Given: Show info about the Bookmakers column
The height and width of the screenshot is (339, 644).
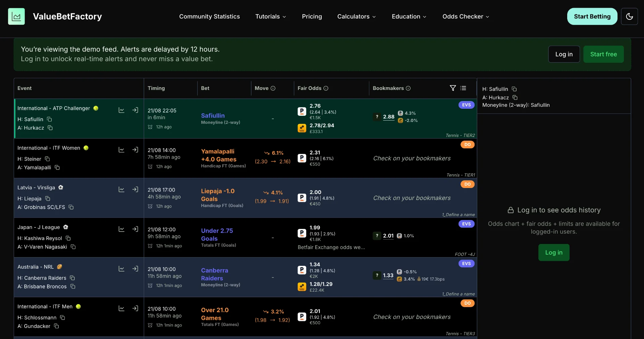Looking at the screenshot, I should (408, 88).
